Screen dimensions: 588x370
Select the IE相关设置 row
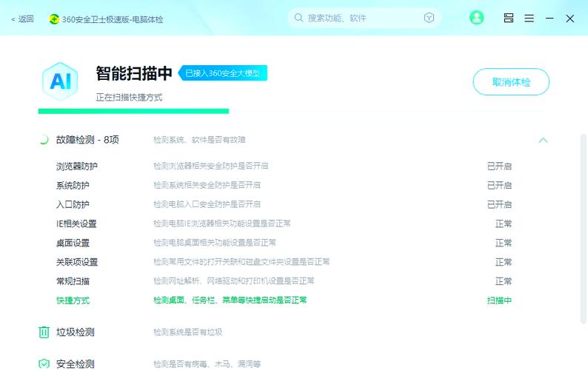coord(284,223)
